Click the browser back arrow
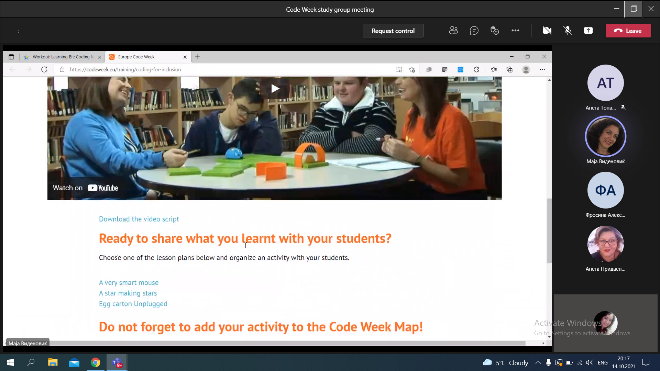 (12, 69)
